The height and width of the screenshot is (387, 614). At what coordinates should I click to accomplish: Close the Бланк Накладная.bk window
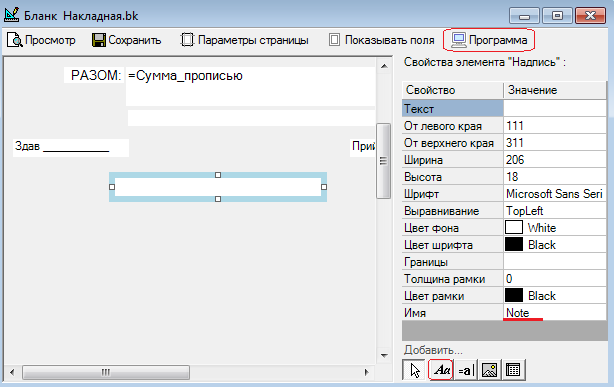coord(590,16)
